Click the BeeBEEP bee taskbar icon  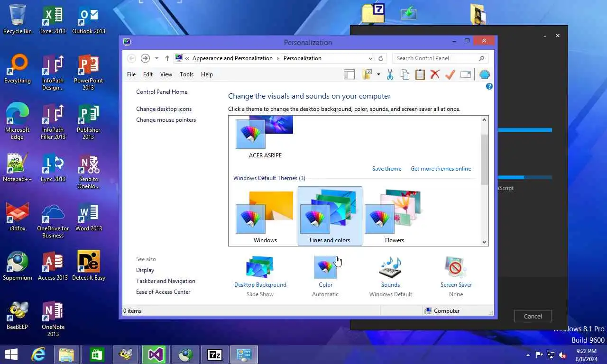[126, 355]
